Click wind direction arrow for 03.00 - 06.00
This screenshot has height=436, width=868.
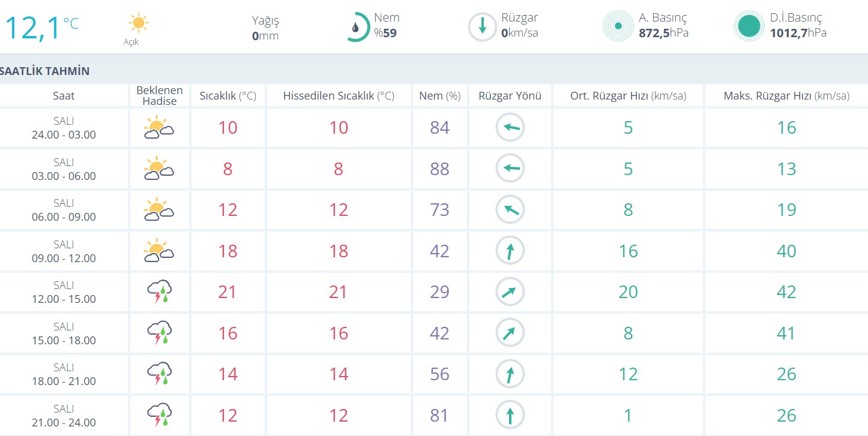tap(510, 169)
